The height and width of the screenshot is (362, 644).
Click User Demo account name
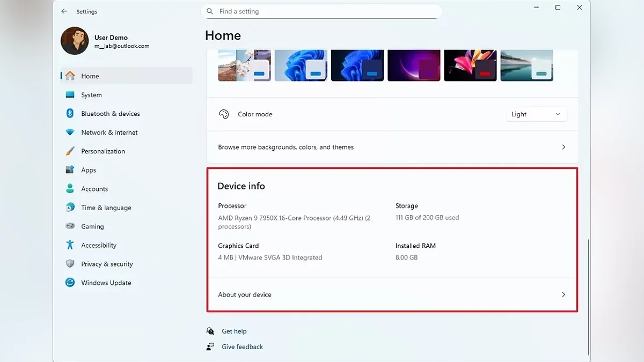[111, 38]
